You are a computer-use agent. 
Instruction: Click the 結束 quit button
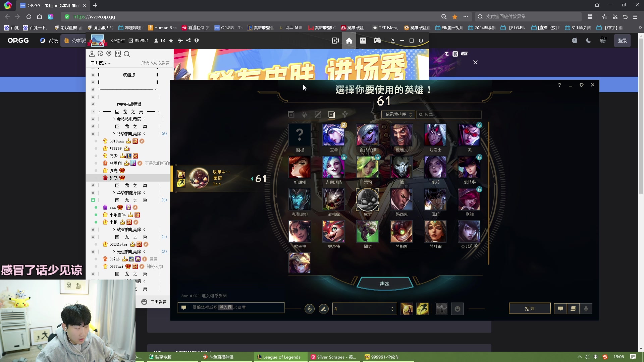point(529,309)
